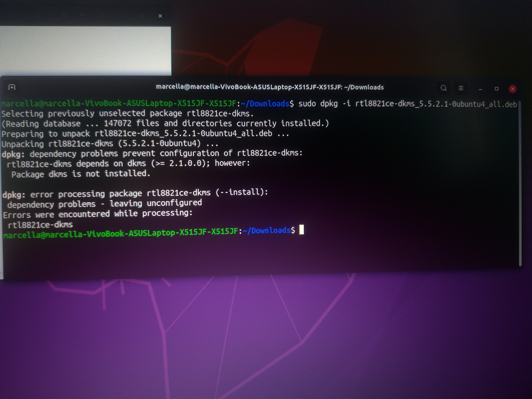The image size is (532, 399).
Task: Click 'dpkg: error processing package' line
Action: click(x=135, y=193)
